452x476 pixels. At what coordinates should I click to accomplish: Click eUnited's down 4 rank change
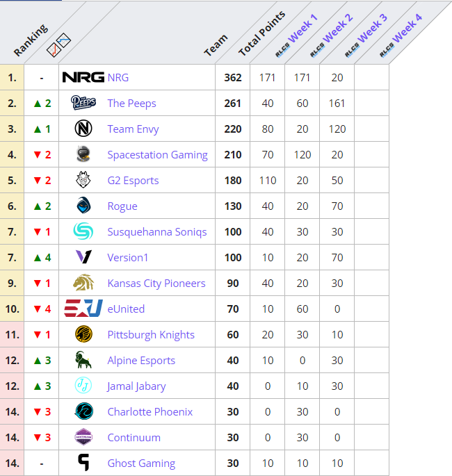click(42, 309)
